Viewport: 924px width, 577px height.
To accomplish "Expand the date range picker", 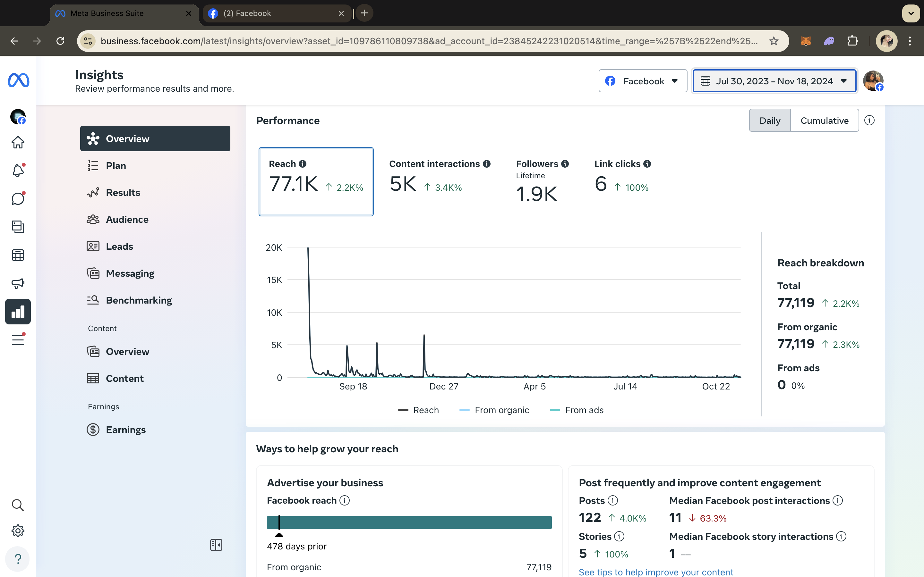I will pos(774,81).
